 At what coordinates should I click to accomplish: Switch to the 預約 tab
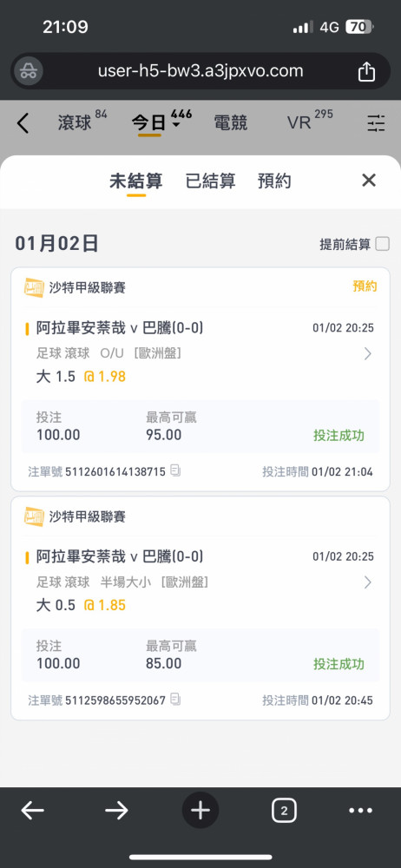coord(275,181)
